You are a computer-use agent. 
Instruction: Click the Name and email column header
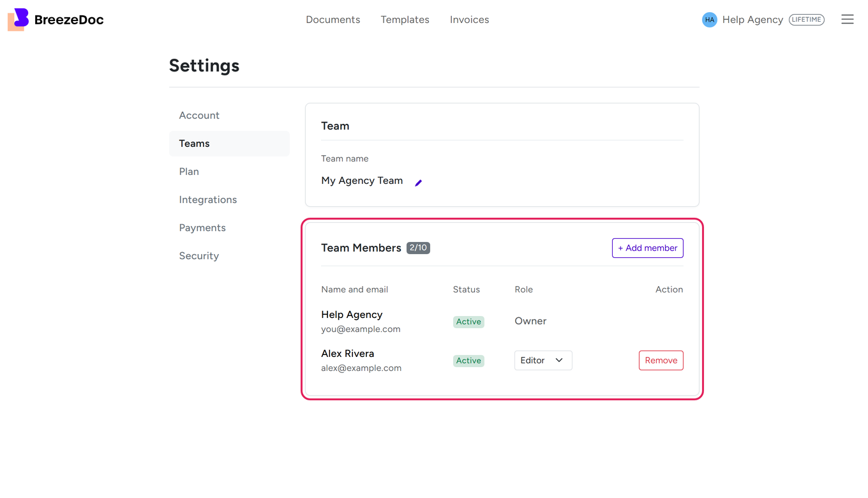pos(355,290)
